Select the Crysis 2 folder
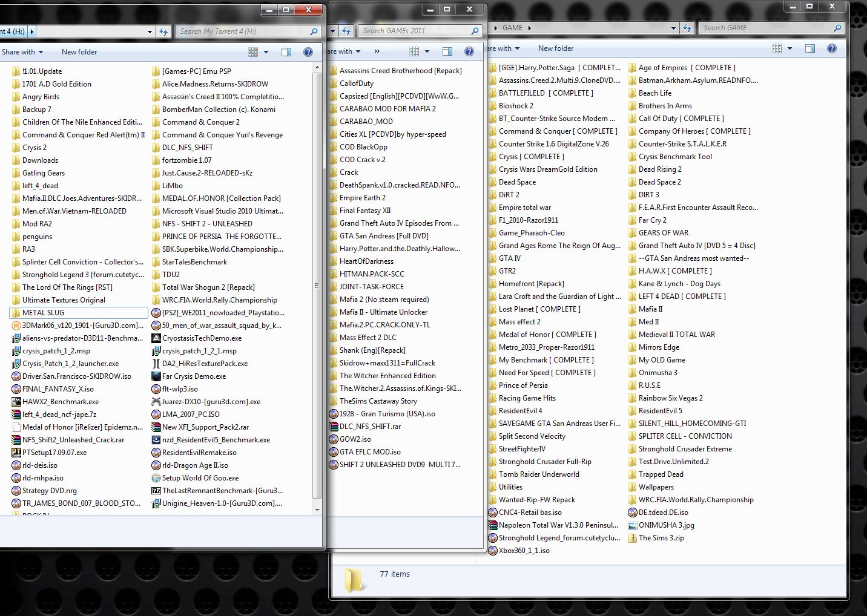 [29, 148]
